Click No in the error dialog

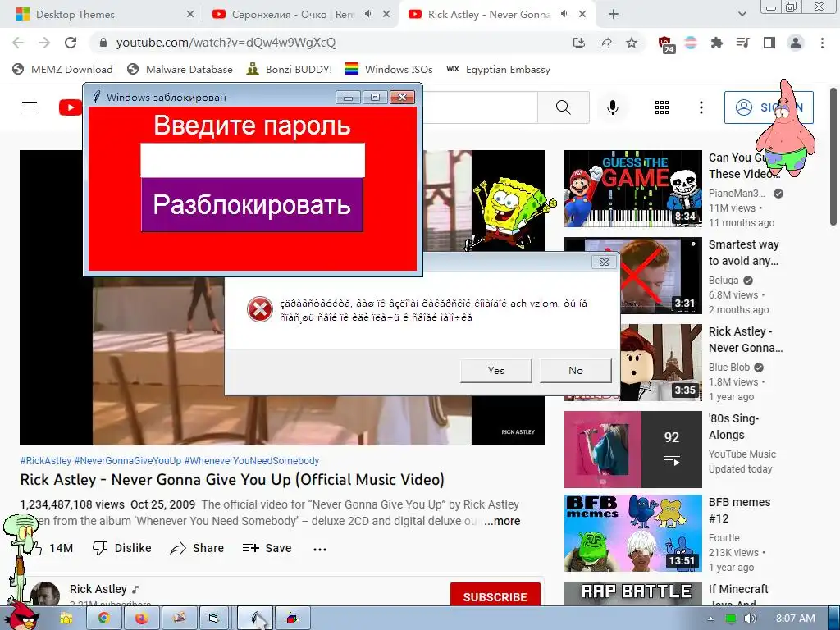coord(575,370)
